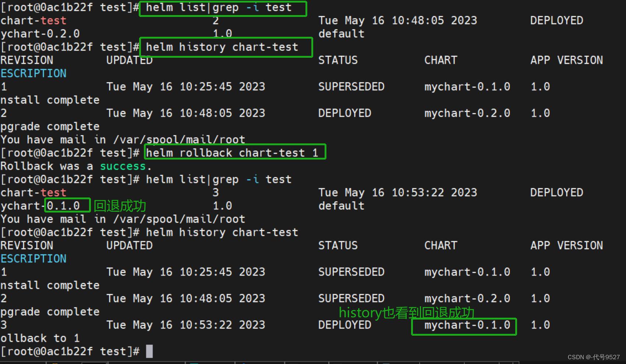626x364 pixels.
Task: Click the empty final prompt with block cursor
Action: (77, 351)
